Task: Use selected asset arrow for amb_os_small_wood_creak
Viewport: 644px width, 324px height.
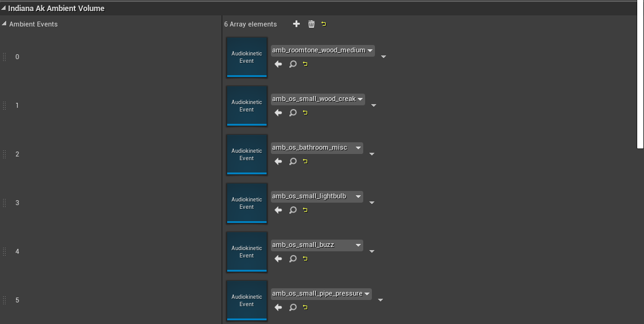Action: coord(278,113)
